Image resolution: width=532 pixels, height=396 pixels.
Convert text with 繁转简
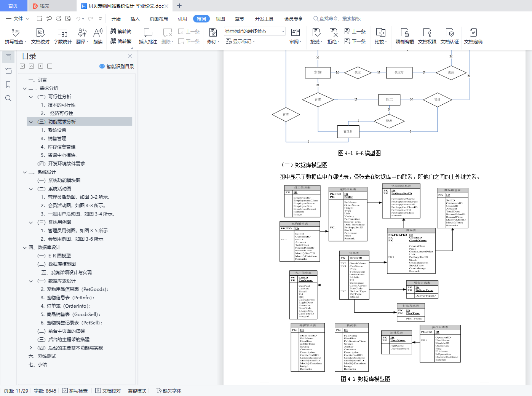[x=121, y=31]
